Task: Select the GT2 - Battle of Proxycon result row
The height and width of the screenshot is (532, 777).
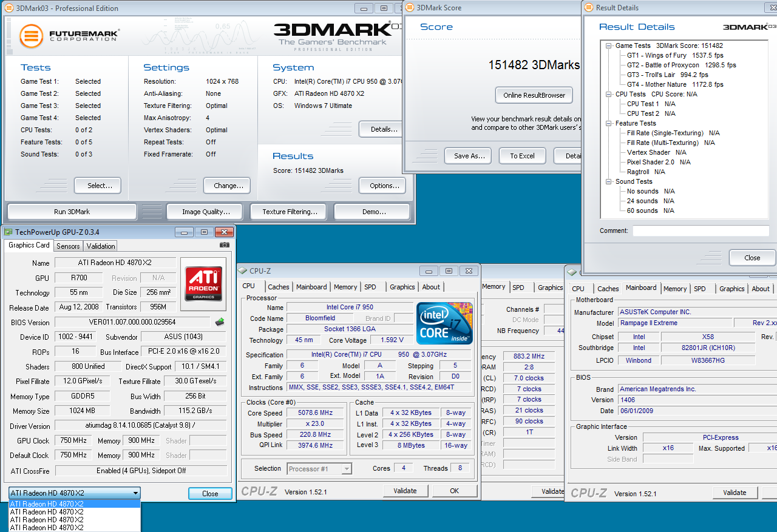Action: [x=681, y=65]
